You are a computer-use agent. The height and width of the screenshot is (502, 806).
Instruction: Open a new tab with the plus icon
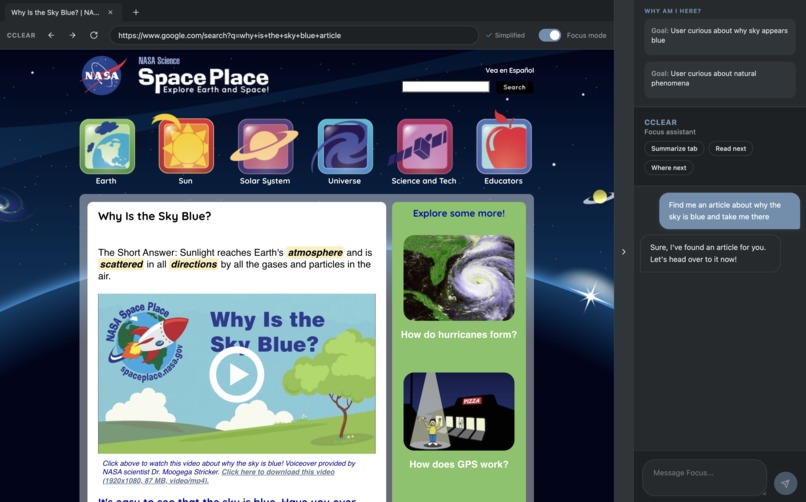click(136, 12)
